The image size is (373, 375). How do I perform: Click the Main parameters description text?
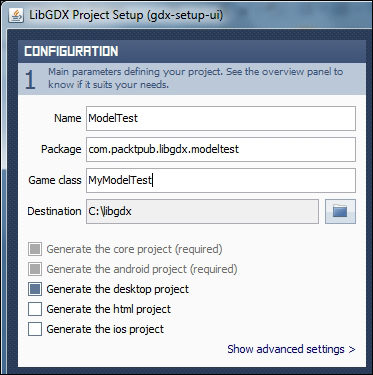[196, 78]
